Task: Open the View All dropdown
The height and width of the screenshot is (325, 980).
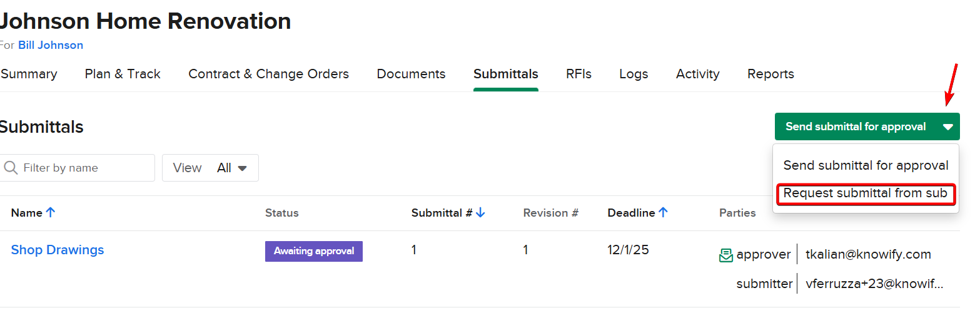Action: coord(210,168)
